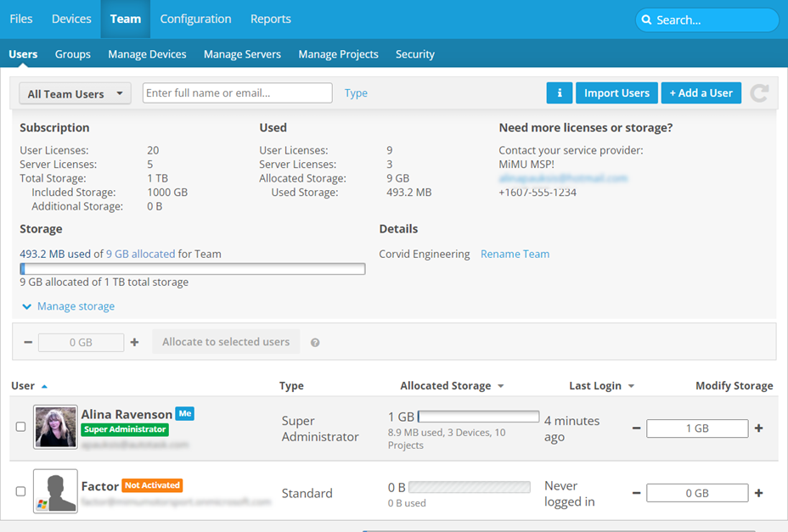Viewport: 788px width, 532px height.
Task: Open the Reports menu
Action: tap(270, 19)
